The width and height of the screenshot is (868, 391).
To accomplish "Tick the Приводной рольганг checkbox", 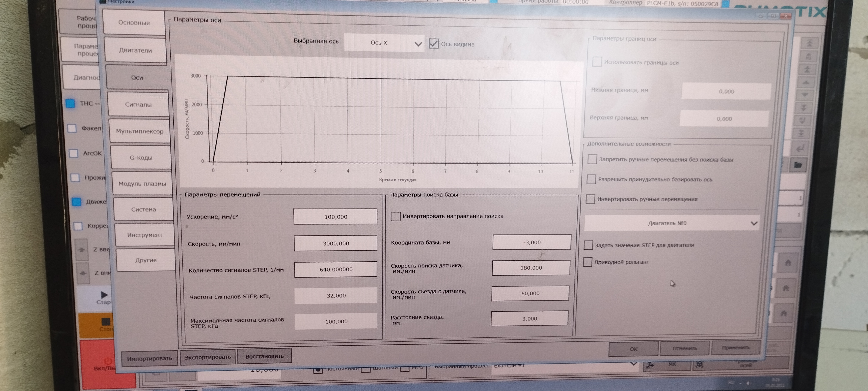I will click(x=587, y=262).
